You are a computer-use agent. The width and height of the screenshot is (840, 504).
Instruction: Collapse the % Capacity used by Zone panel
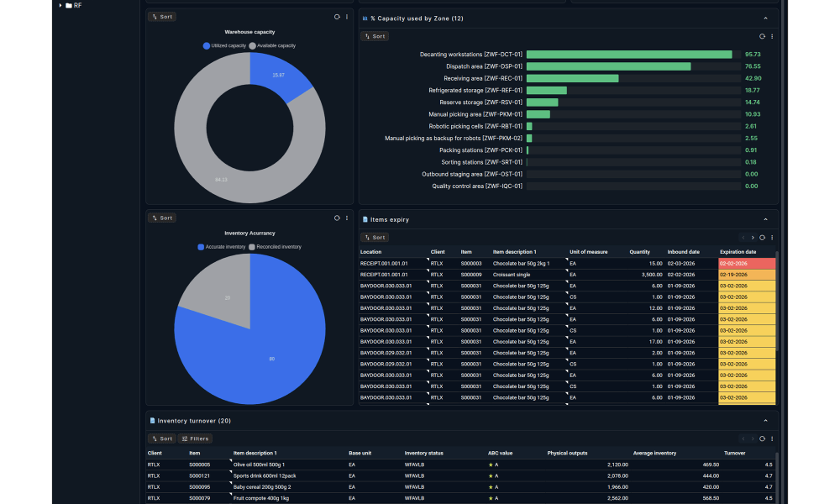pyautogui.click(x=765, y=18)
